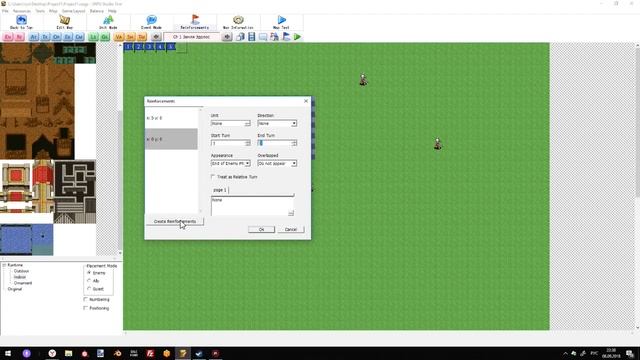The height and width of the screenshot is (360, 640).
Task: Open the current map name selector
Action: [192, 37]
